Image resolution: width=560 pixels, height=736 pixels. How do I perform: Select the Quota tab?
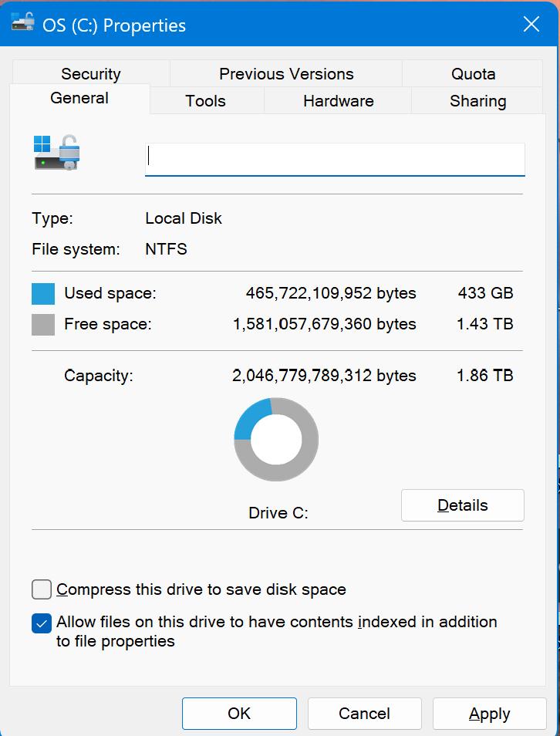[x=473, y=74]
